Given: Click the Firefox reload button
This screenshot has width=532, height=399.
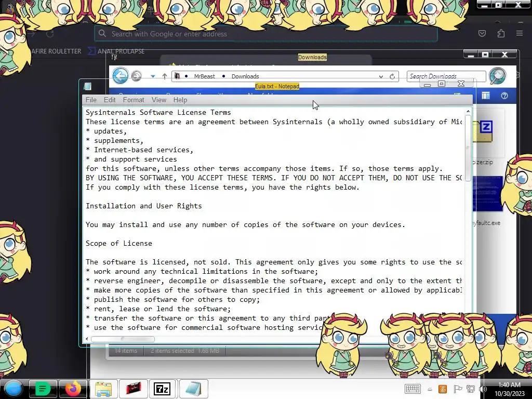Looking at the screenshot, I should [x=50, y=34].
